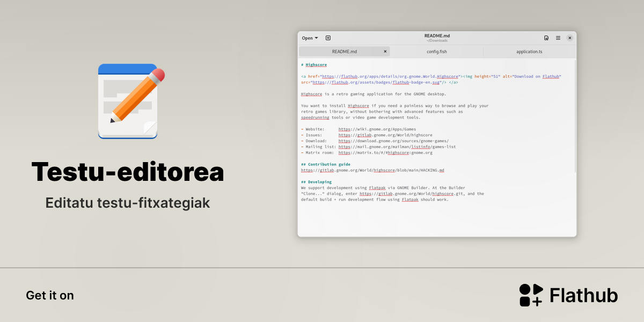Screen dimensions: 644x322
Task: Switch to the application.ts tab
Action: click(529, 52)
